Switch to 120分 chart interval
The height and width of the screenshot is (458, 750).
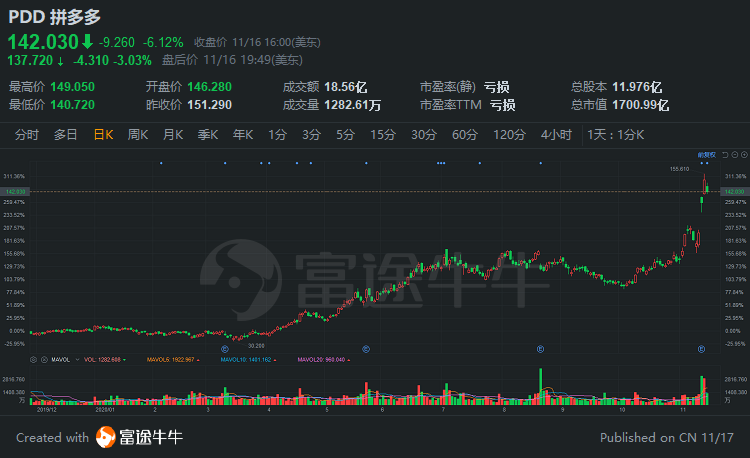click(x=509, y=135)
